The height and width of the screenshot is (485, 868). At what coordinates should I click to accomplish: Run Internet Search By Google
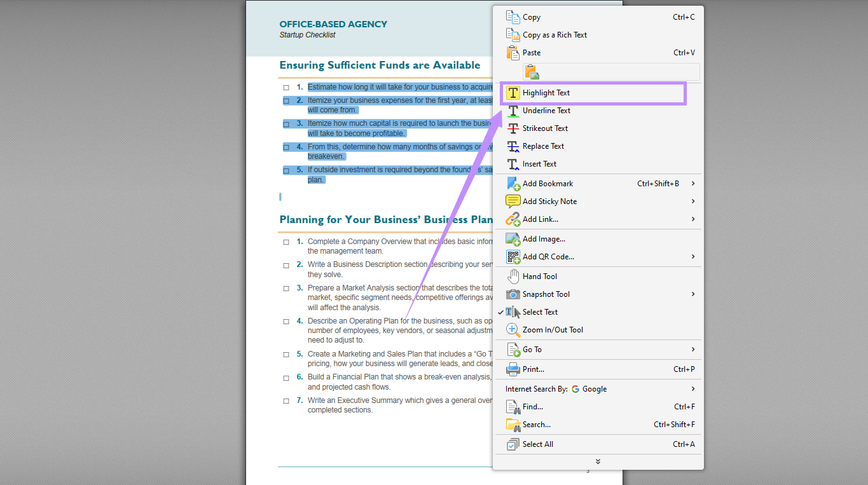[556, 388]
